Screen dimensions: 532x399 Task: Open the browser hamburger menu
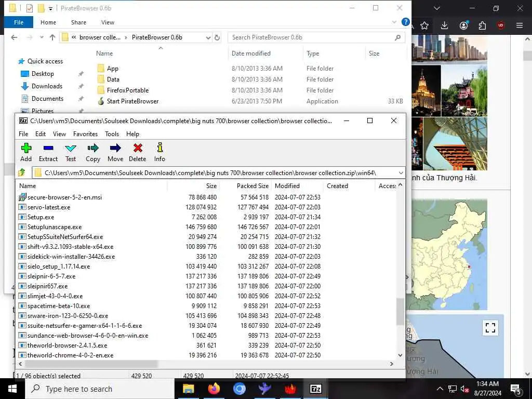[x=520, y=25]
